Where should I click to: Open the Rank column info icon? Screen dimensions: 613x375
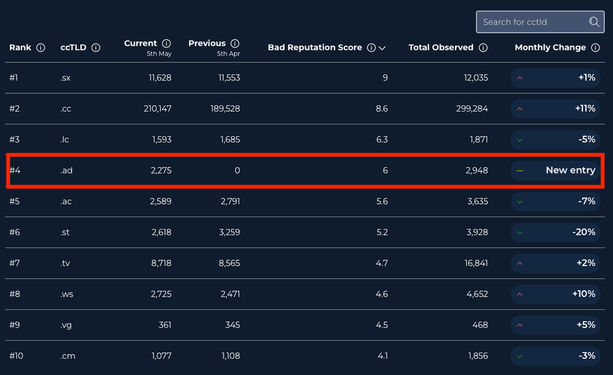pyautogui.click(x=41, y=48)
